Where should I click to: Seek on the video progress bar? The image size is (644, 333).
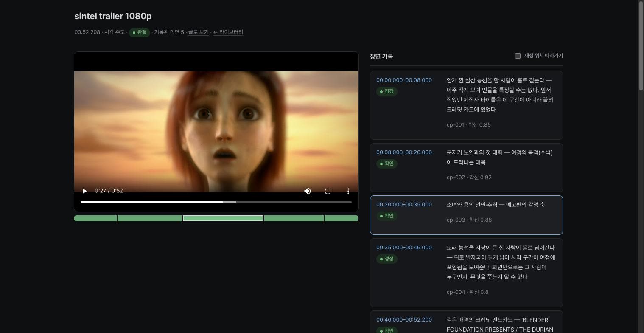pyautogui.click(x=216, y=202)
